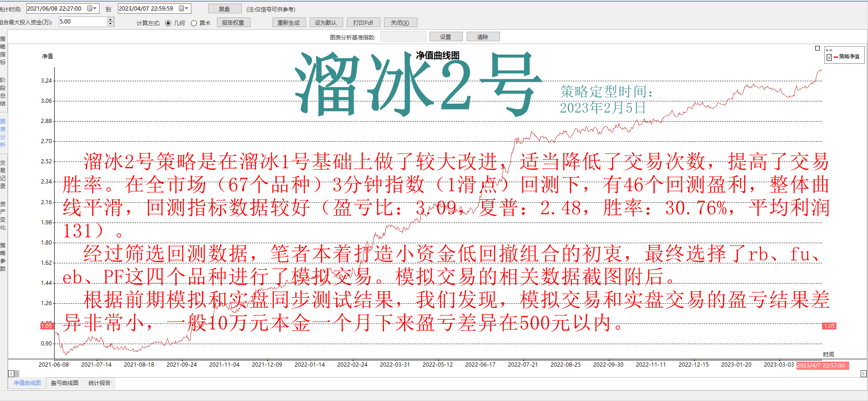Screen dimensions: 868x401
Task: Open the 阶段总结 side tab
Action: pyautogui.click(x=3, y=92)
